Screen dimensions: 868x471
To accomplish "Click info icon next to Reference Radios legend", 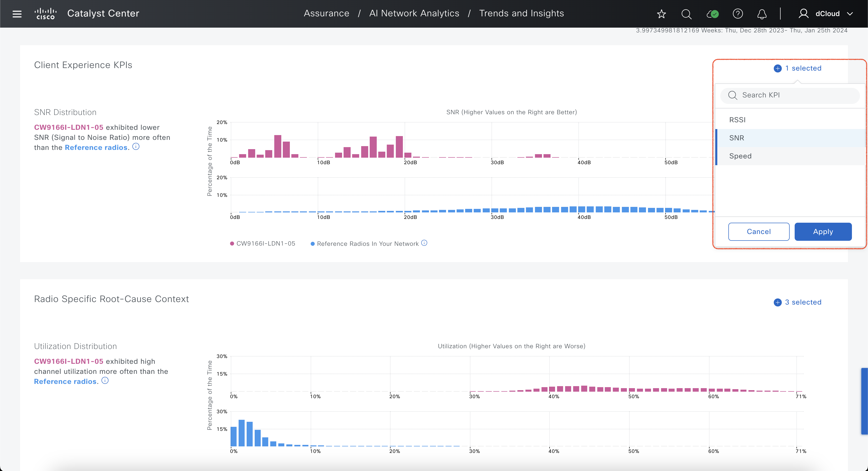I will (424, 243).
